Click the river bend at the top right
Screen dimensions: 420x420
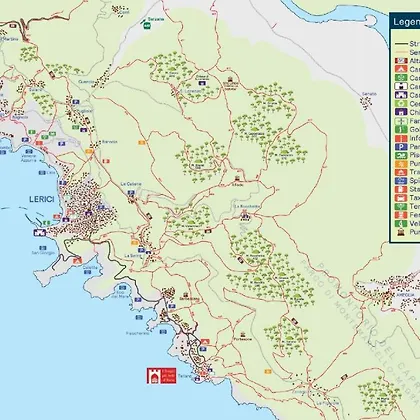372,19
